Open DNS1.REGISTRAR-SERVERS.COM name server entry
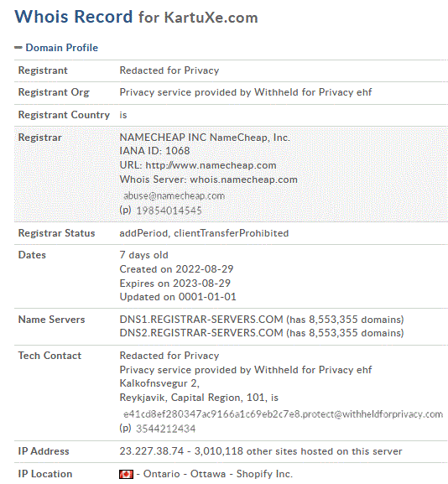The height and width of the screenshot is (484, 448). (201, 319)
